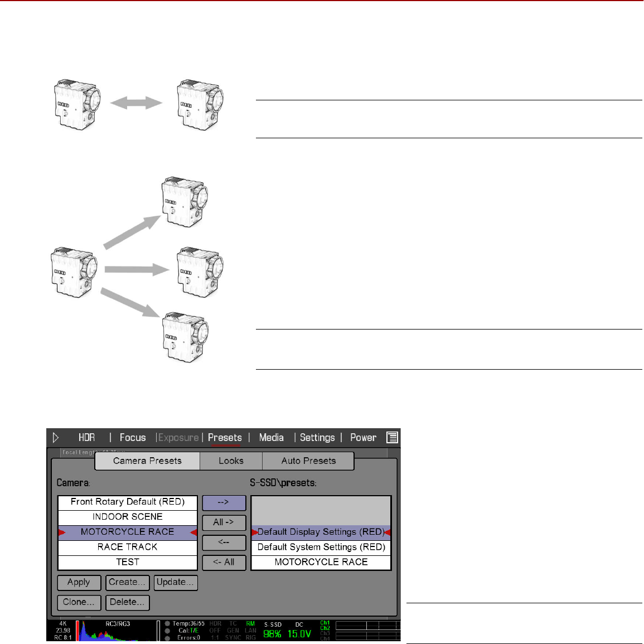Click the Errors:0 status indicator
The image size is (644, 644).
[x=188, y=637]
